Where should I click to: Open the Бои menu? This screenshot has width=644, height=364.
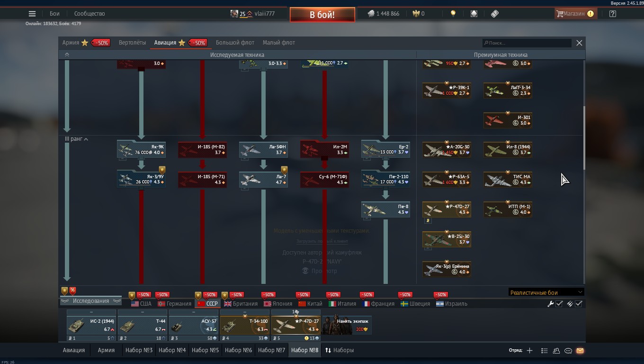[54, 14]
